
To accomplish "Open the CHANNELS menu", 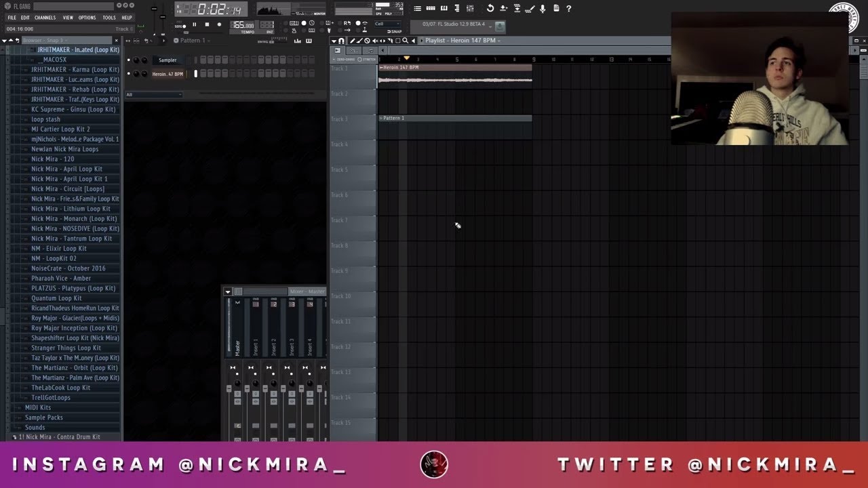I will (45, 18).
